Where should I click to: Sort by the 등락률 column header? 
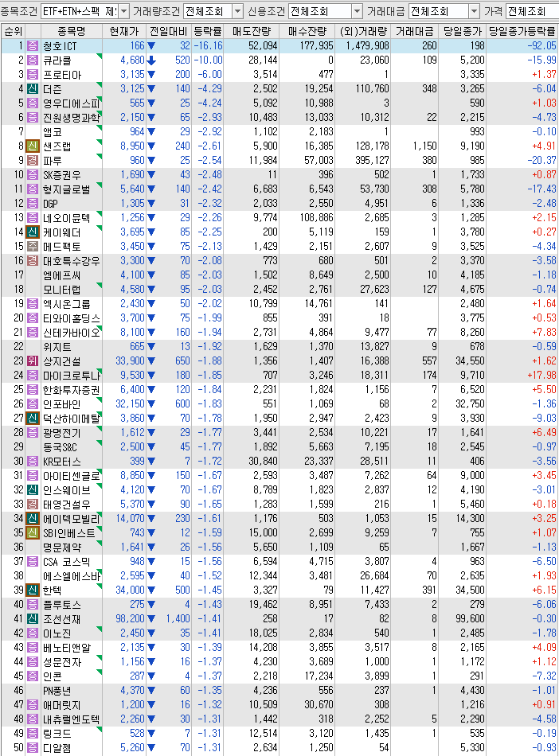coord(207,31)
